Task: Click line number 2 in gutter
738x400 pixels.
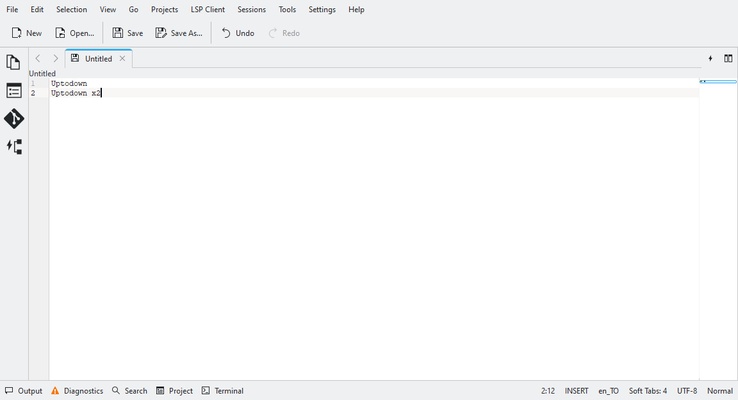Action: point(33,93)
